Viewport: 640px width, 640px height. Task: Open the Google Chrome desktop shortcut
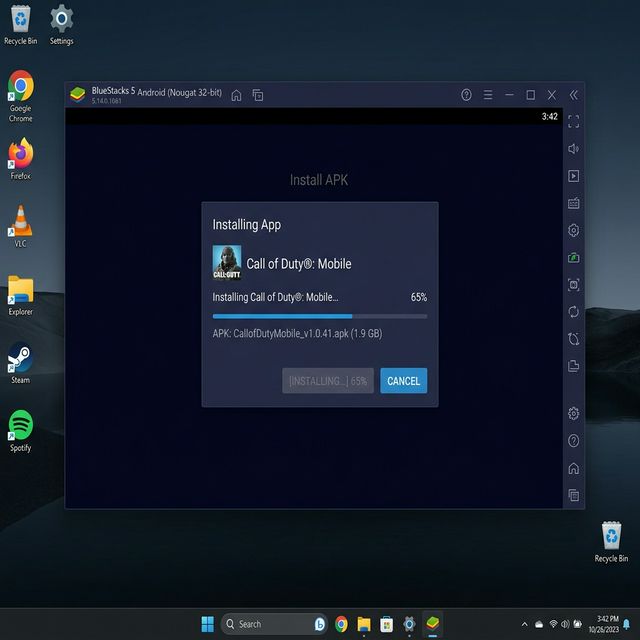click(x=20, y=96)
